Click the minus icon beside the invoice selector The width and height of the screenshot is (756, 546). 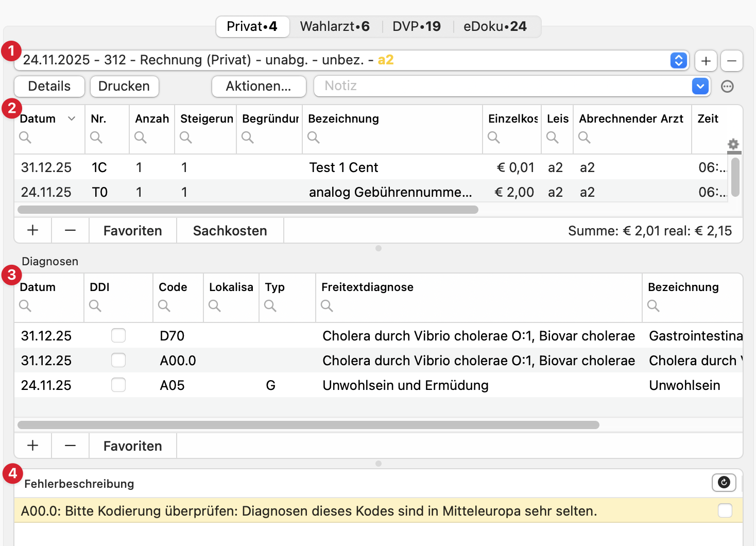click(x=731, y=61)
